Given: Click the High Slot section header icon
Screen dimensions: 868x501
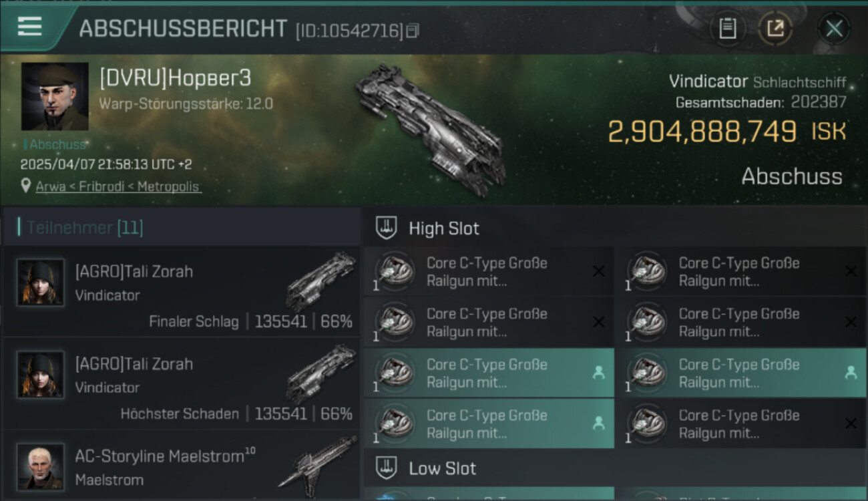Looking at the screenshot, I should click(386, 228).
